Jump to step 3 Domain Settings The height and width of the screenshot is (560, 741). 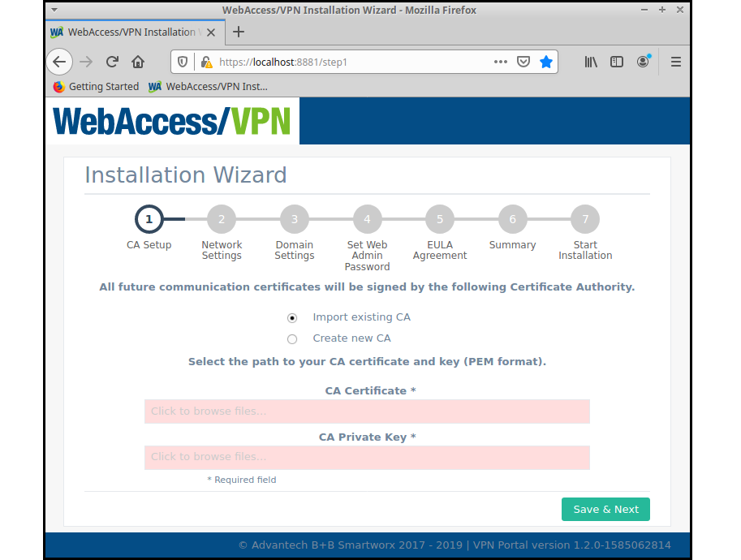click(295, 219)
